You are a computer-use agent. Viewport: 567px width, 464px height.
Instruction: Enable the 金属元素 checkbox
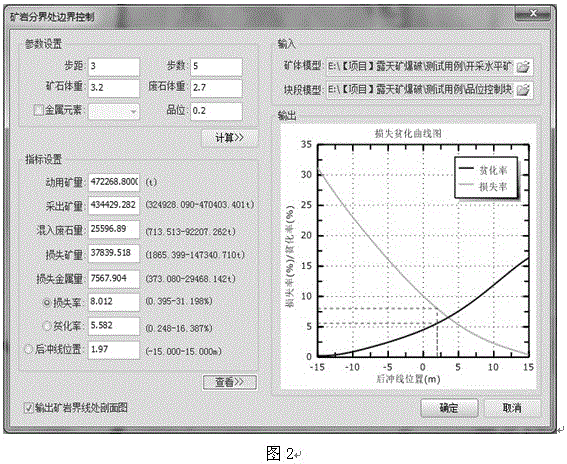[38, 110]
